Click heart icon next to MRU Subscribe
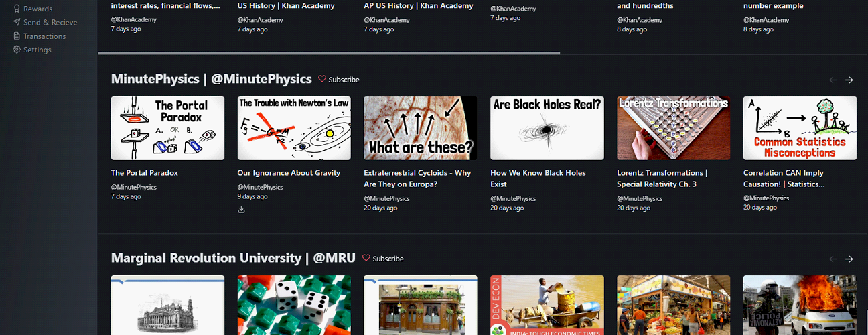This screenshot has height=335, width=868. (x=366, y=258)
